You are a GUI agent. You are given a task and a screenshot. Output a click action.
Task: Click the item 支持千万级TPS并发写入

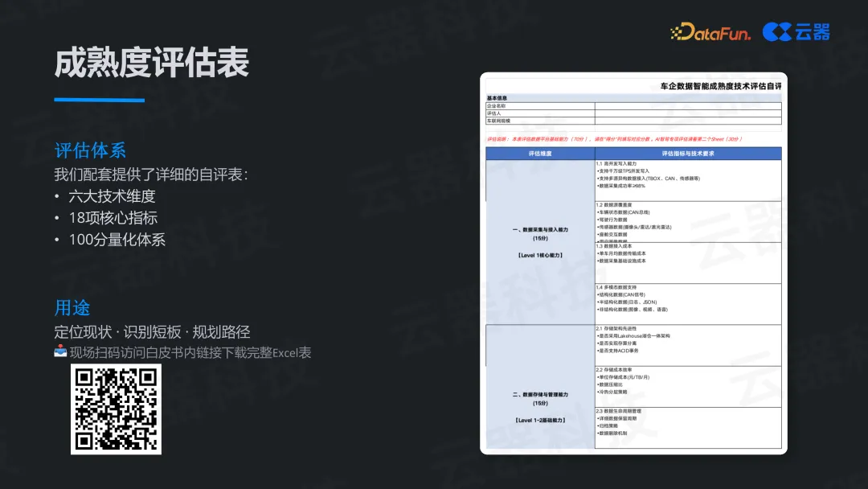623,171
